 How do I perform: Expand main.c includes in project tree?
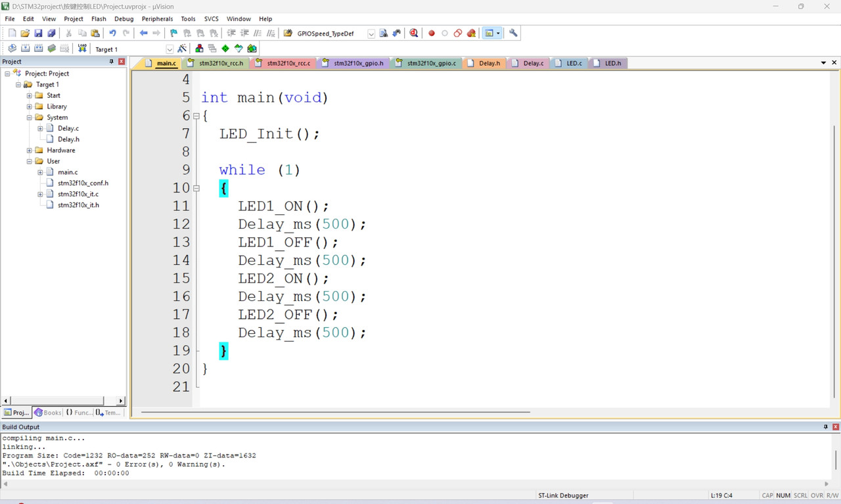pyautogui.click(x=40, y=172)
